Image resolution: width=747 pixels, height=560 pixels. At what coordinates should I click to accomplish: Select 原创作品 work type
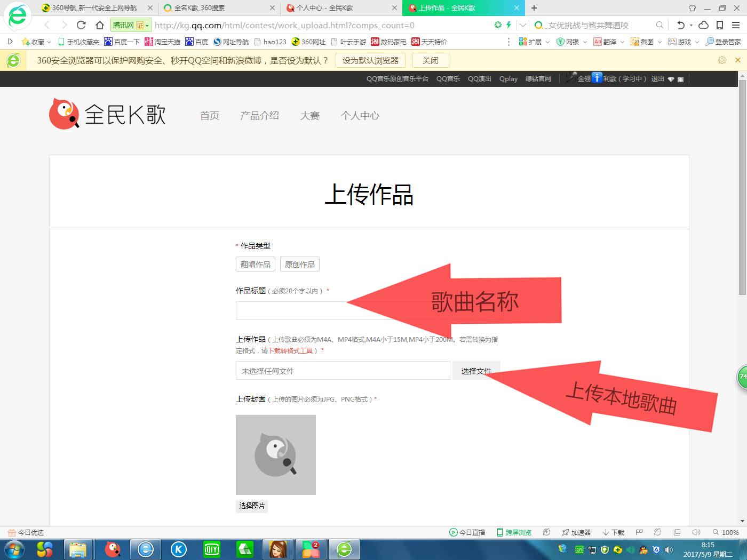[300, 265]
